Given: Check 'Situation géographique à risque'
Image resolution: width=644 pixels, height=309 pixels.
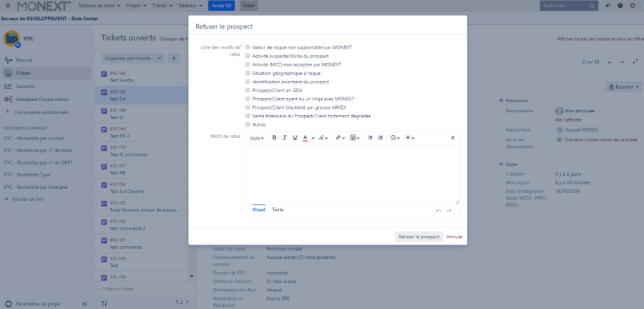Looking at the screenshot, I should [248, 73].
